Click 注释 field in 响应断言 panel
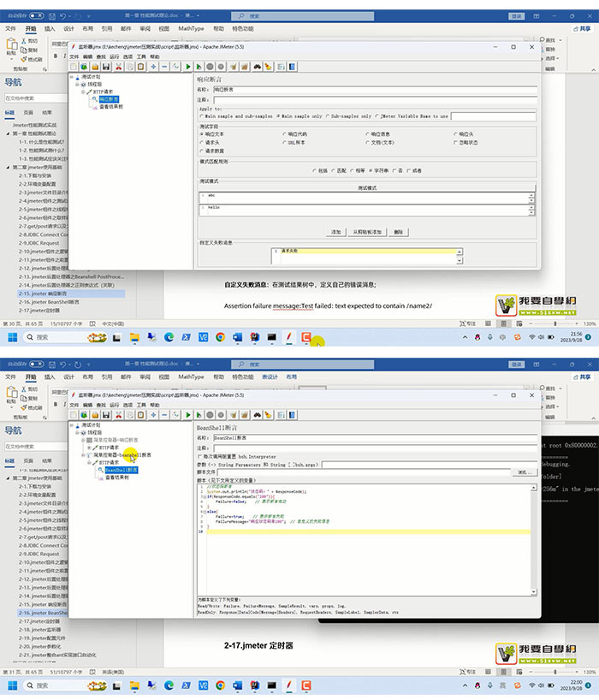 (x=375, y=100)
